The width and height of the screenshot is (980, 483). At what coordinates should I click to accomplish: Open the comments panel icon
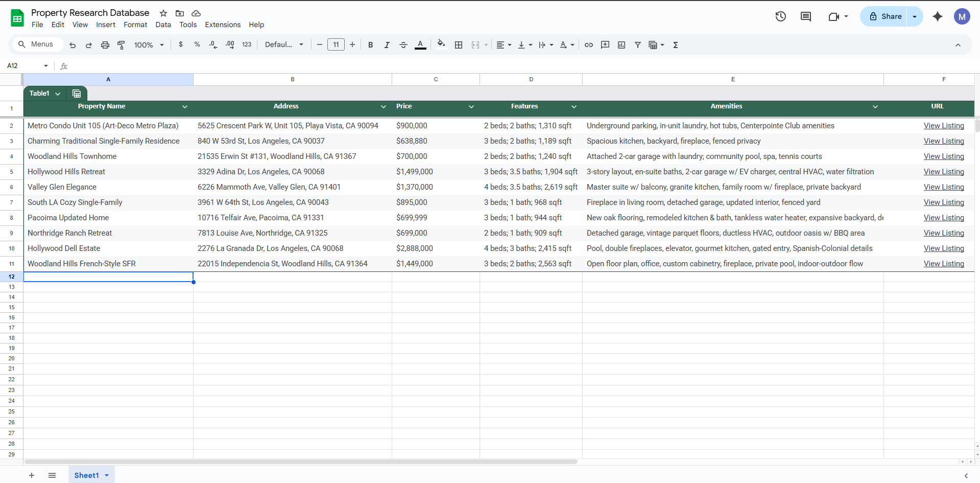tap(806, 16)
